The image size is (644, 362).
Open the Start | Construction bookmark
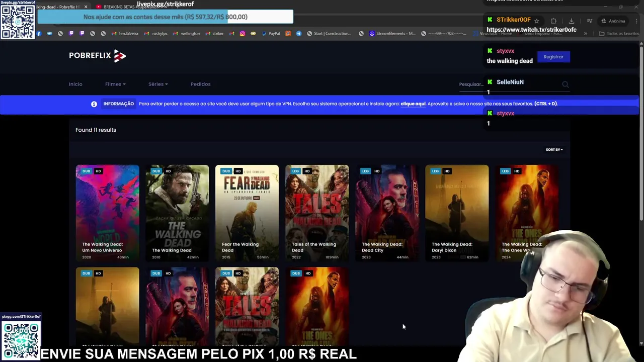point(329,34)
